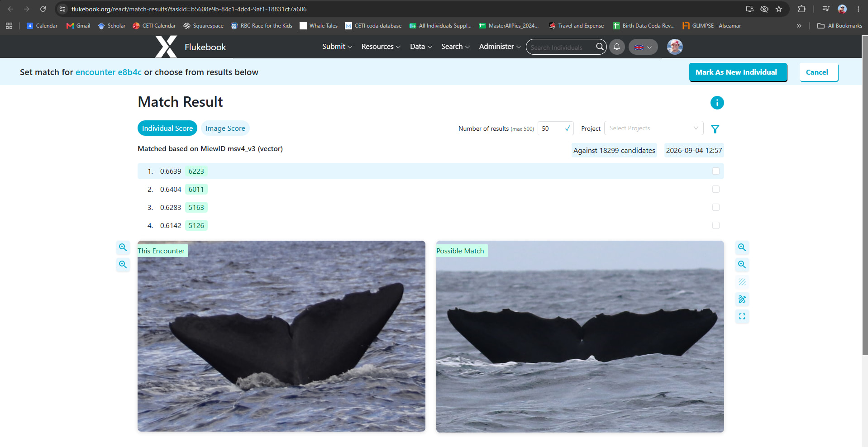Viewport: 868px width, 447px height.
Task: Check the box for match 6223
Action: coord(716,171)
